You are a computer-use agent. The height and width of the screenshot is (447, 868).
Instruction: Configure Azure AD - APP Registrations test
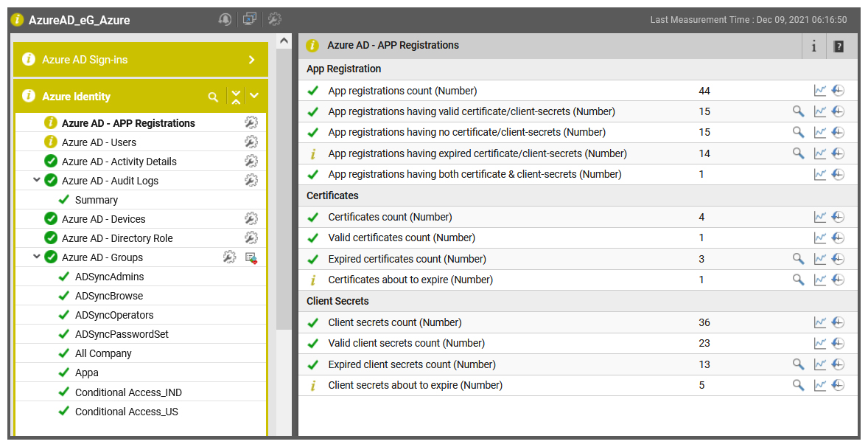pyautogui.click(x=251, y=122)
